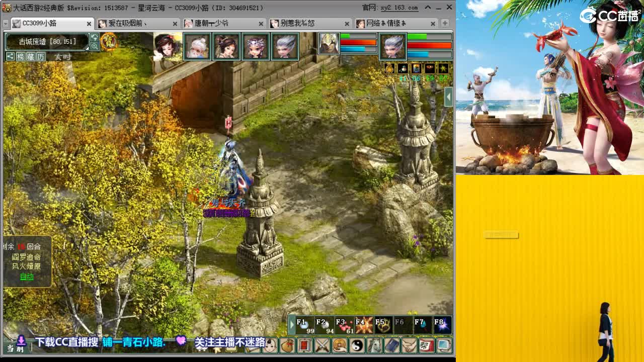Select the dark-haired woman team portrait
The width and height of the screenshot is (644, 362).
pyautogui.click(x=226, y=46)
